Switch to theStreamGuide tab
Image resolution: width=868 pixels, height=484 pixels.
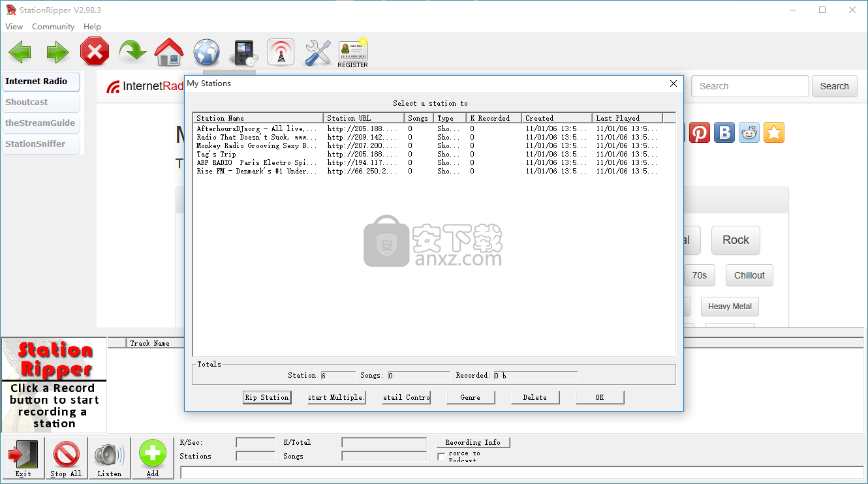click(x=41, y=123)
